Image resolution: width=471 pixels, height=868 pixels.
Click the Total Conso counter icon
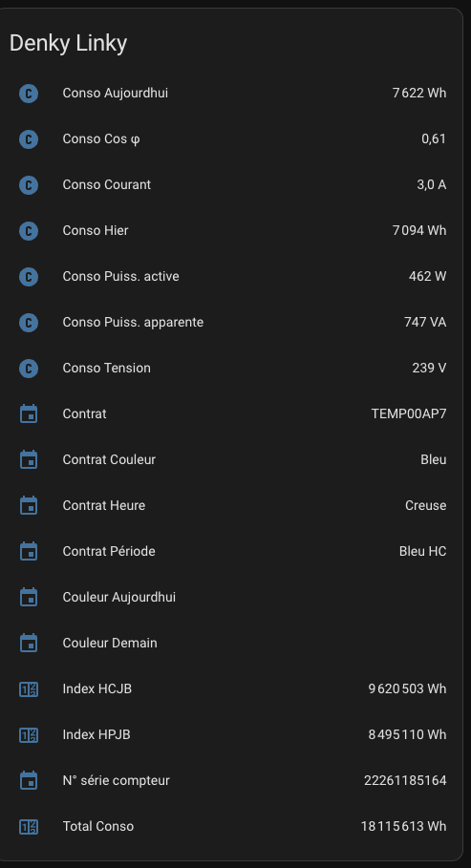(x=29, y=827)
